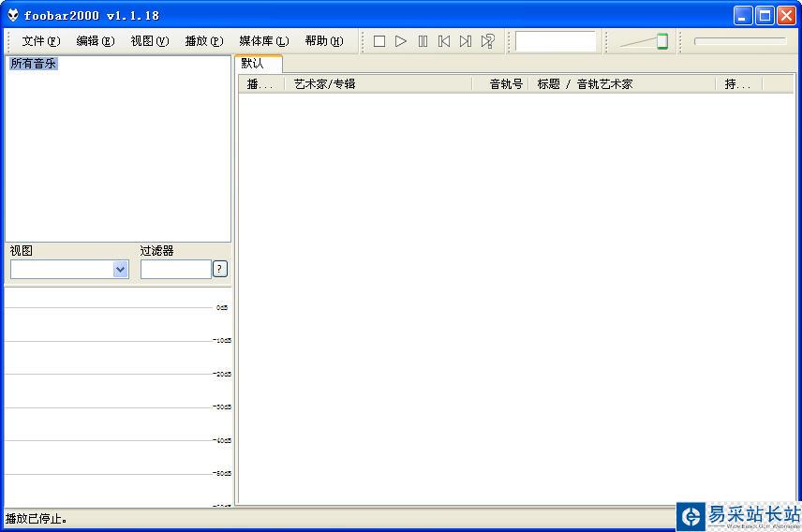The height and width of the screenshot is (532, 802).
Task: Click the 过滤器 filter input field
Action: point(176,269)
